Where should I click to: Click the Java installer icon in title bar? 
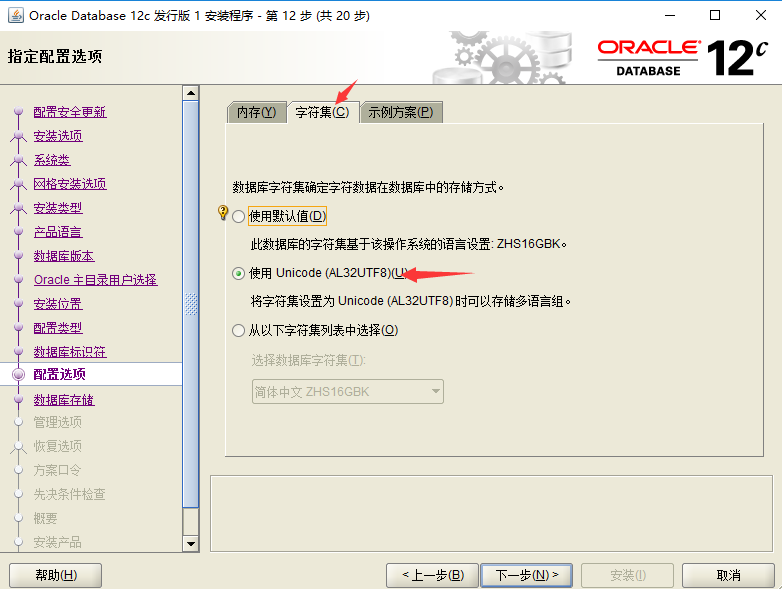16,15
